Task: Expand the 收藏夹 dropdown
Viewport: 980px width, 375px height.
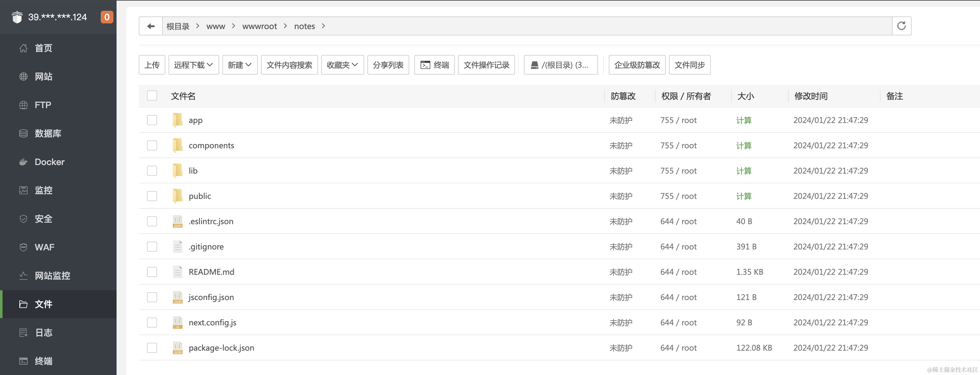Action: [x=342, y=65]
